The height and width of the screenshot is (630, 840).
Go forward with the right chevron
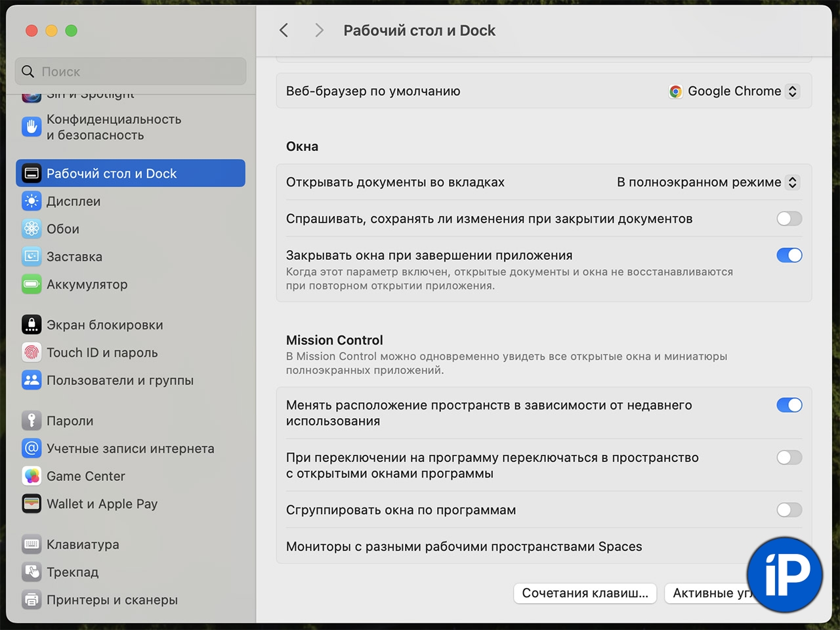coord(319,30)
